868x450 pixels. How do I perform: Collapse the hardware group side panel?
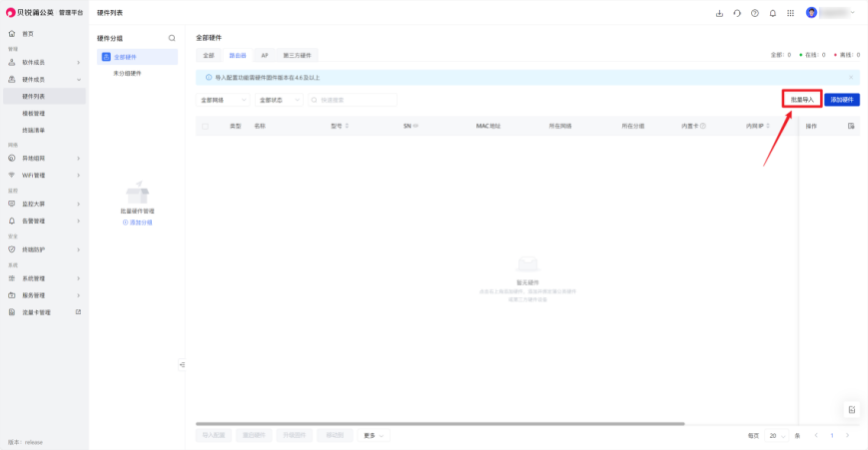tap(182, 364)
